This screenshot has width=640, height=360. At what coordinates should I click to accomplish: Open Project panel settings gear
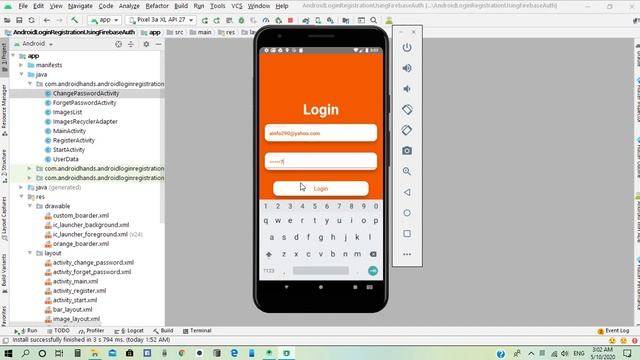click(x=146, y=44)
